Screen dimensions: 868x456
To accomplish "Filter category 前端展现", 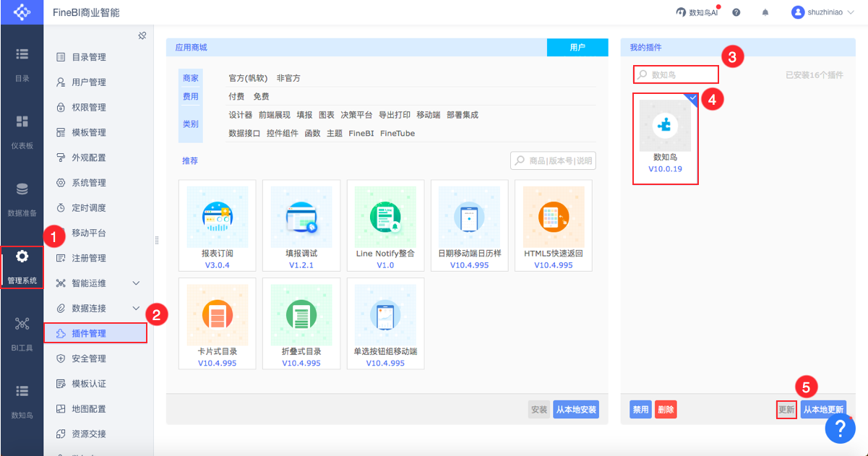I will tap(275, 115).
